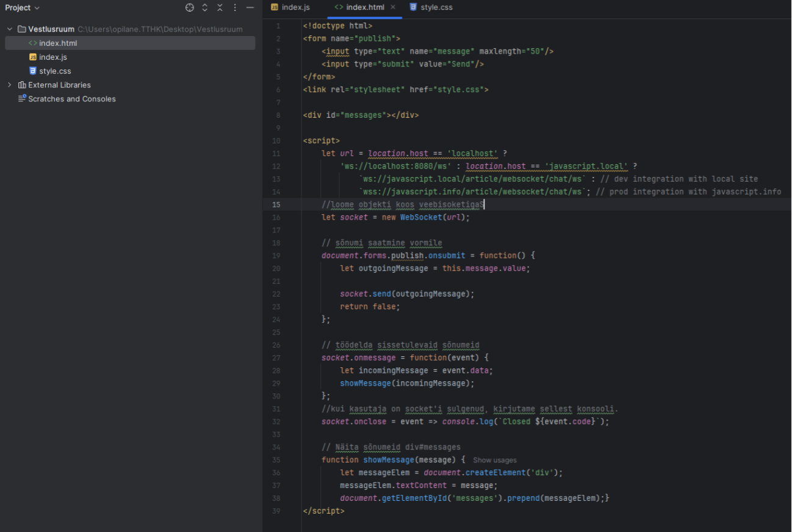Click the External Libraries icon

tap(22, 85)
